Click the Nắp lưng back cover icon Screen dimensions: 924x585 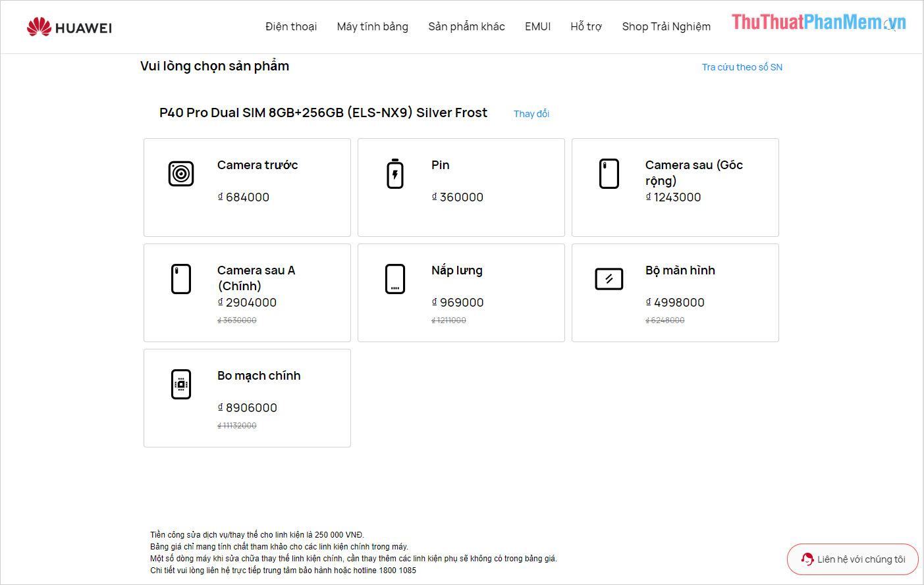pyautogui.click(x=395, y=279)
